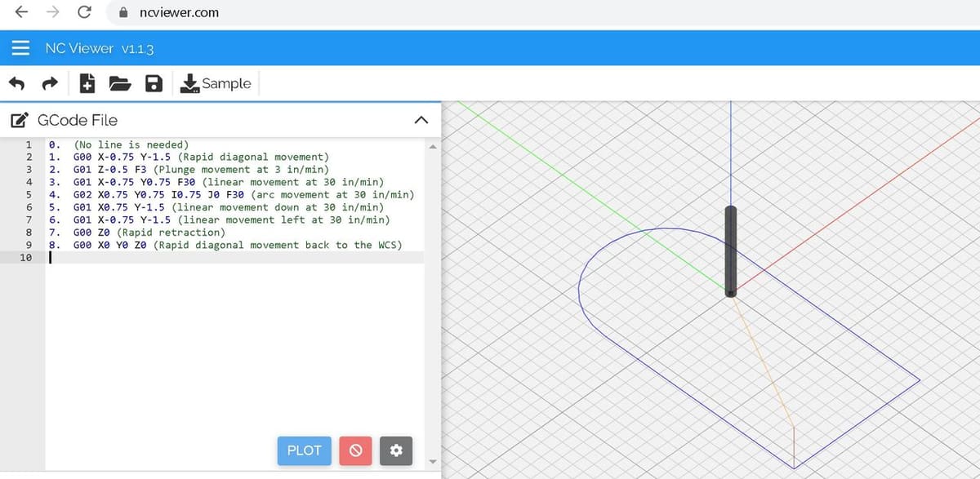Viewport: 980px width, 479px height.
Task: Click the dark tool cylinder in 3D view
Action: click(730, 251)
